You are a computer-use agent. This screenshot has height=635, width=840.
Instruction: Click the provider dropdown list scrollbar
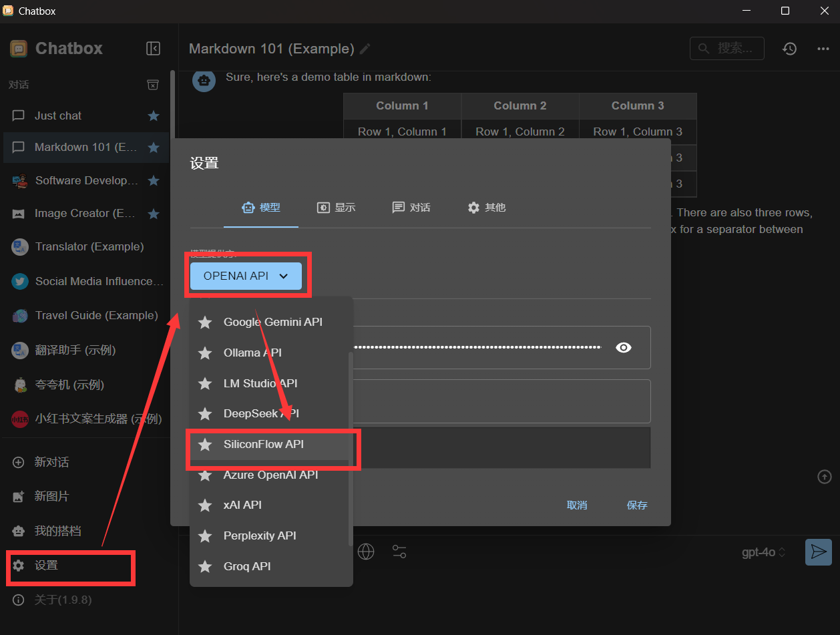click(x=351, y=447)
